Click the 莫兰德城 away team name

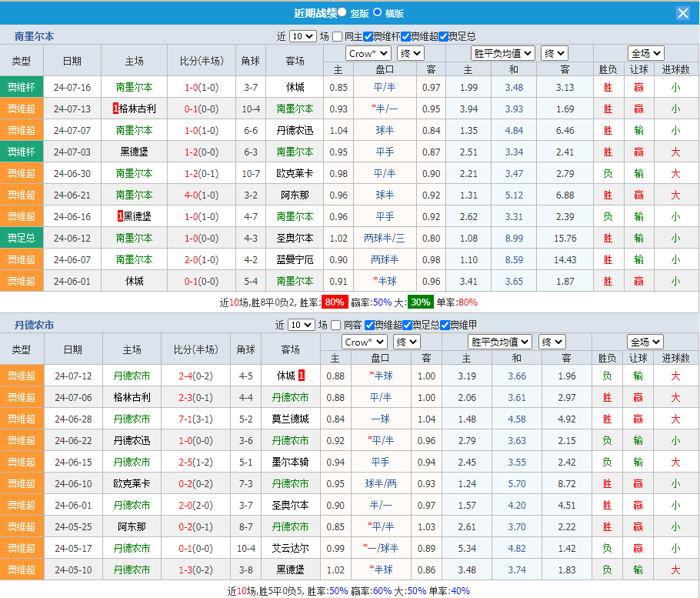290,419
